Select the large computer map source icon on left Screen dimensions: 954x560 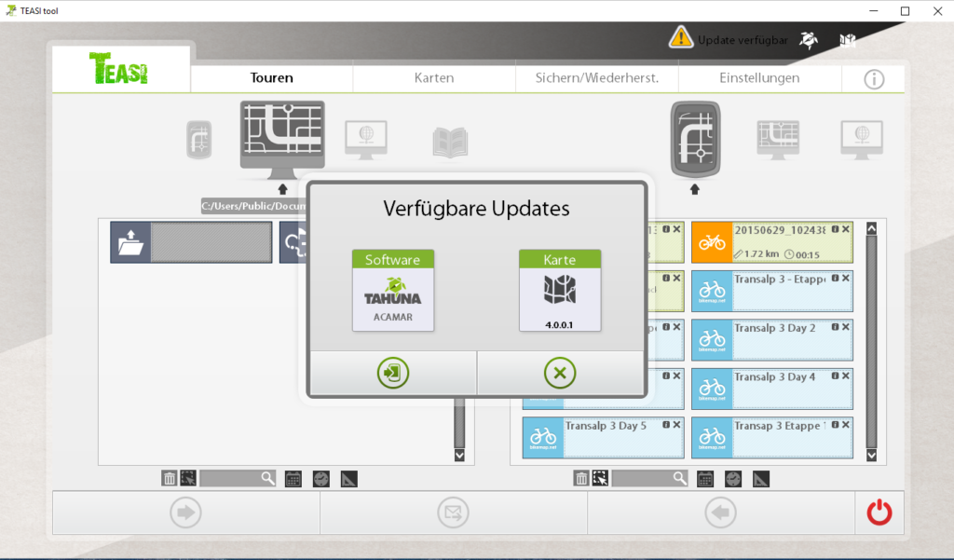click(282, 140)
